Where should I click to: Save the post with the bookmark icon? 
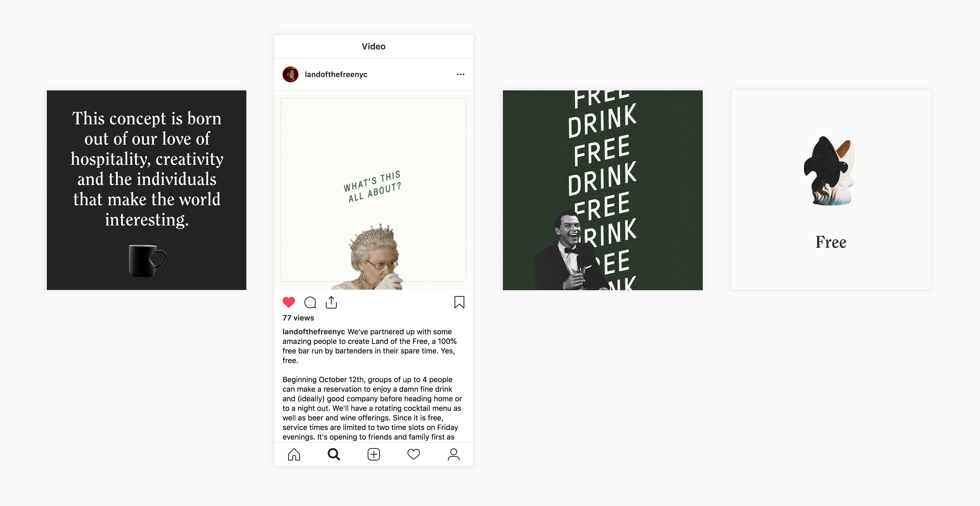pos(459,302)
